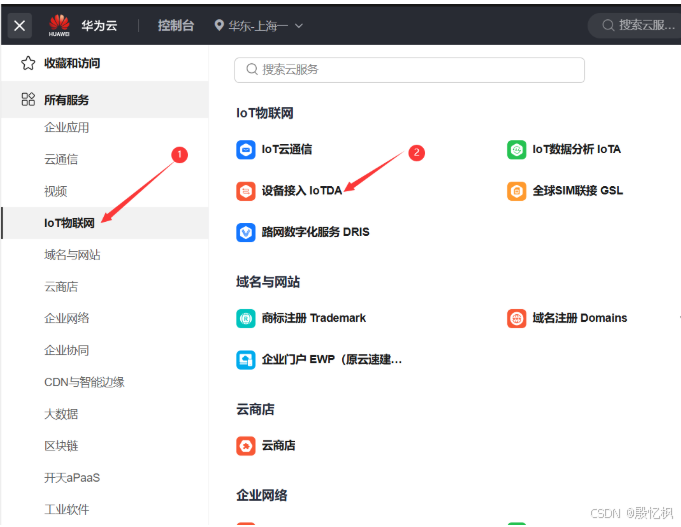Image resolution: width=681 pixels, height=527 pixels.
Task: Click the top bar 搜索云服 search box
Action: point(634,26)
